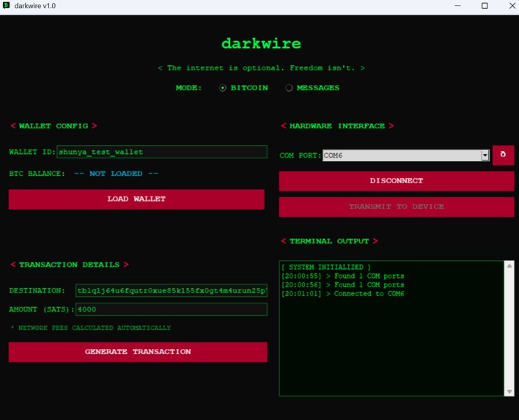This screenshot has width=519, height=420.
Task: Click the 'TERMINAL OUTPUT' section header
Action: pos(329,241)
